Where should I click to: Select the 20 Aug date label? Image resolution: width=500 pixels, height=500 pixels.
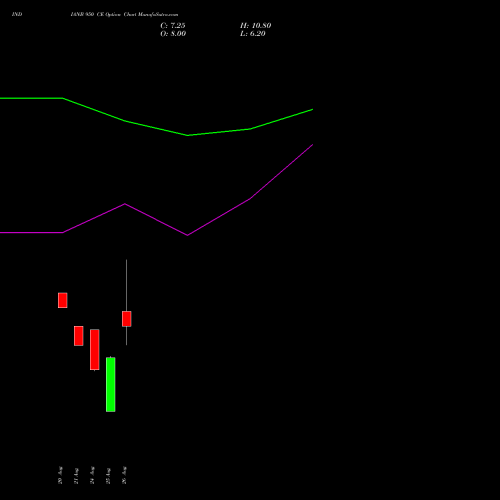[60, 475]
